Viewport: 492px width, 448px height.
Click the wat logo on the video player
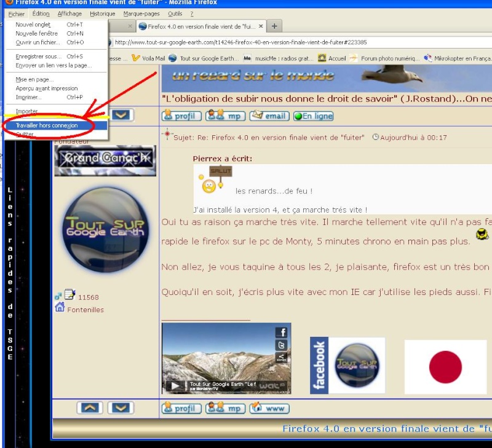point(272,385)
